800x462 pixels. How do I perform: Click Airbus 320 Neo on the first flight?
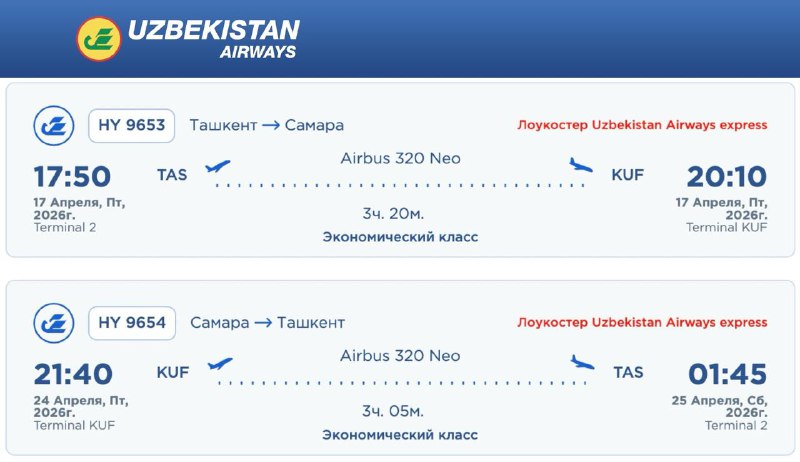pyautogui.click(x=400, y=158)
